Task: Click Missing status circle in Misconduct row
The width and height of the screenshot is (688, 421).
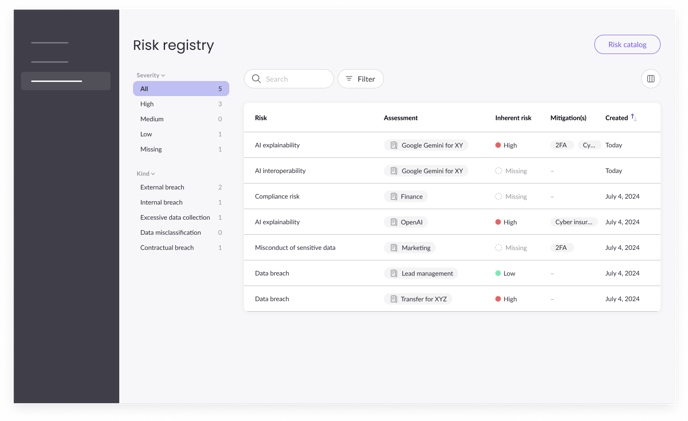Action: [498, 248]
